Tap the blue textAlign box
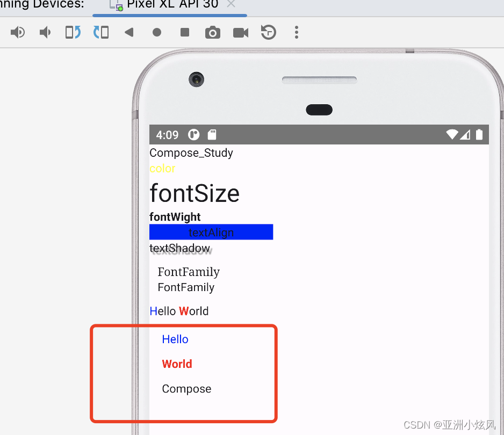 211,232
